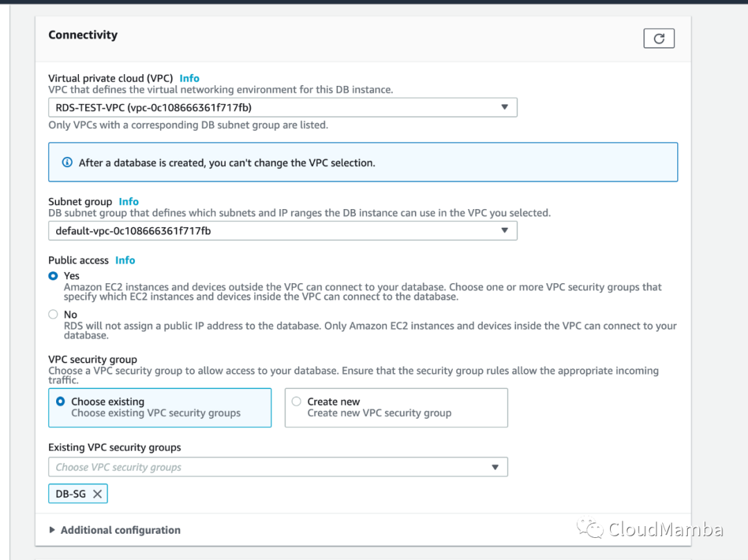Click the VPC dropdown arrow icon
The height and width of the screenshot is (560, 748).
coord(504,107)
